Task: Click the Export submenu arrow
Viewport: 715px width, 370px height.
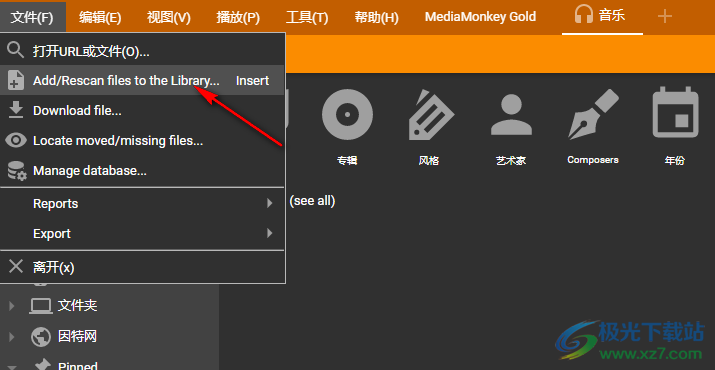Action: point(270,233)
